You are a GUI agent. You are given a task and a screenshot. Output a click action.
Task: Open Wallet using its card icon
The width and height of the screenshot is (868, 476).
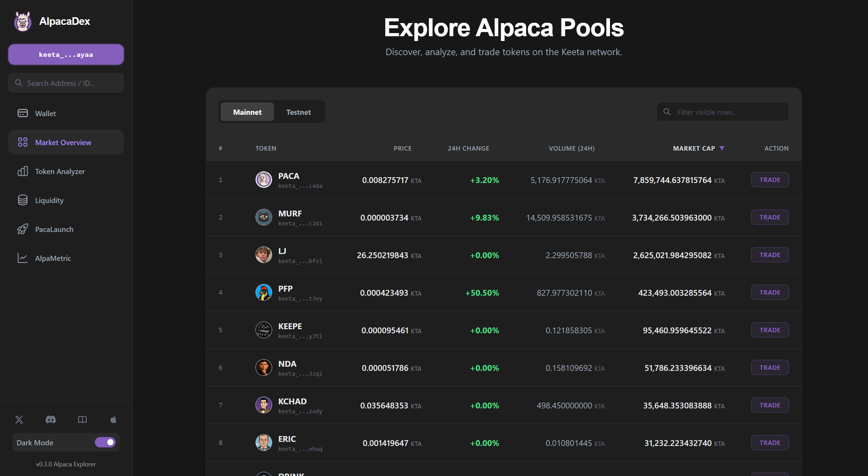pos(22,113)
